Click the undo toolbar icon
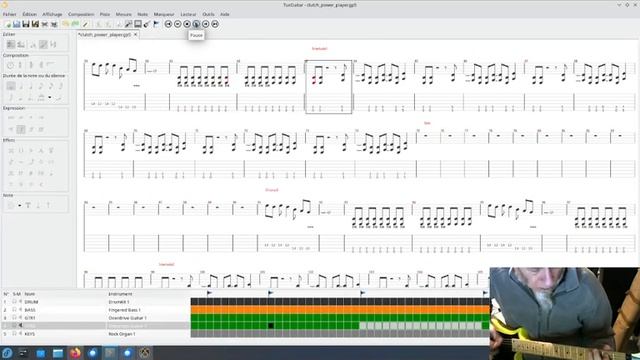640x360 pixels. point(66,24)
